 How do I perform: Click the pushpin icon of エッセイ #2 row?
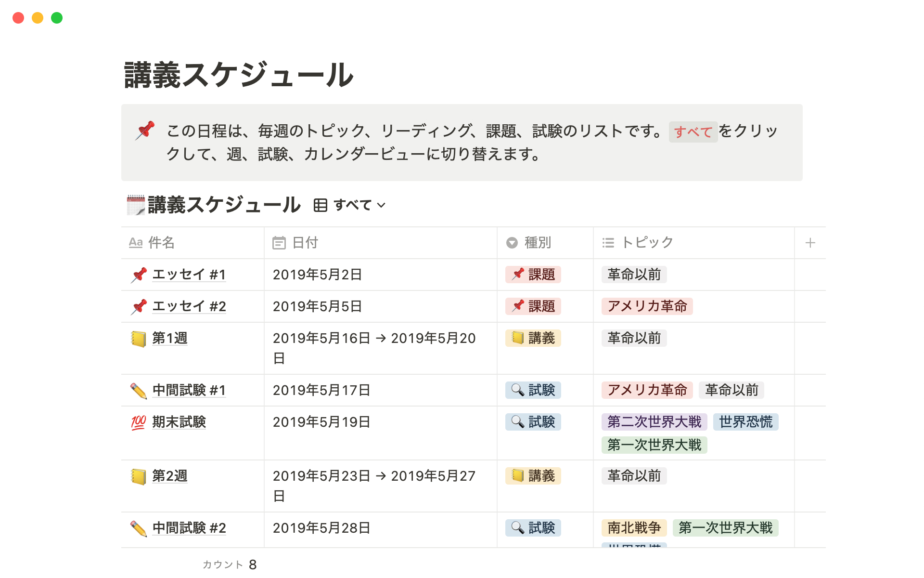[x=139, y=307]
